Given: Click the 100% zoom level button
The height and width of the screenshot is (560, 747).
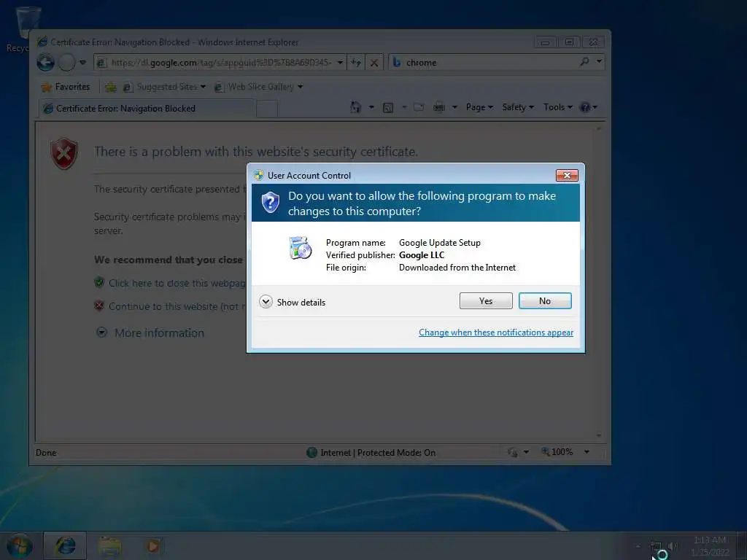Looking at the screenshot, I should [557, 452].
